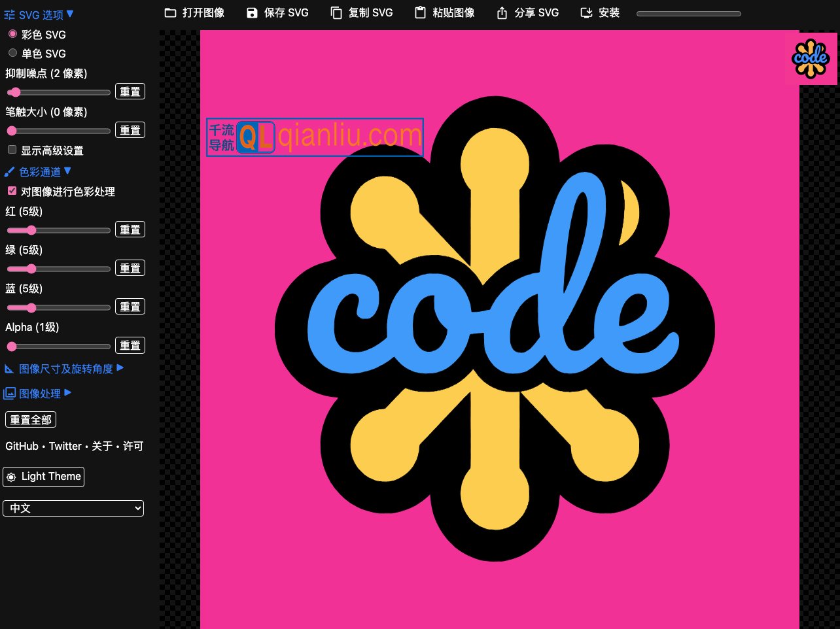The image size is (840, 629).
Task: Share the SVG using 分享 SVG icon
Action: (x=503, y=12)
